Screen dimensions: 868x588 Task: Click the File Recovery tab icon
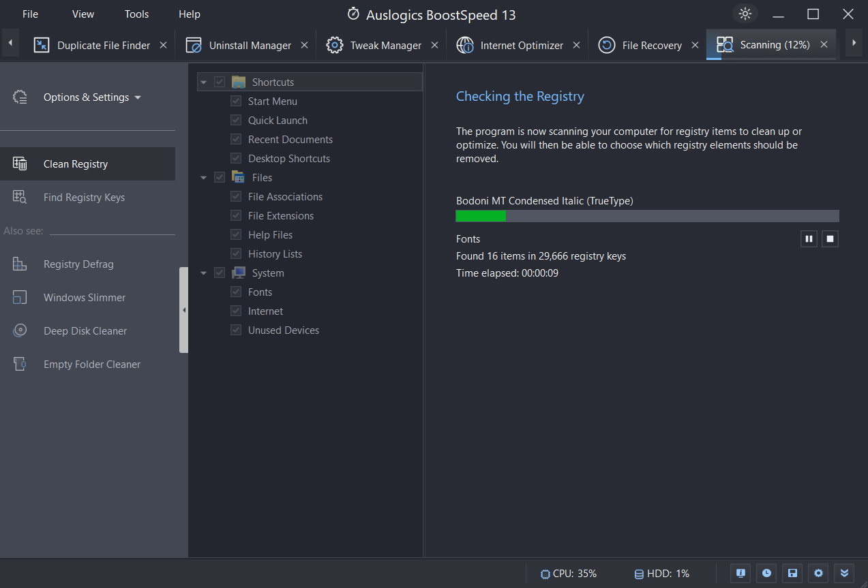click(x=607, y=45)
